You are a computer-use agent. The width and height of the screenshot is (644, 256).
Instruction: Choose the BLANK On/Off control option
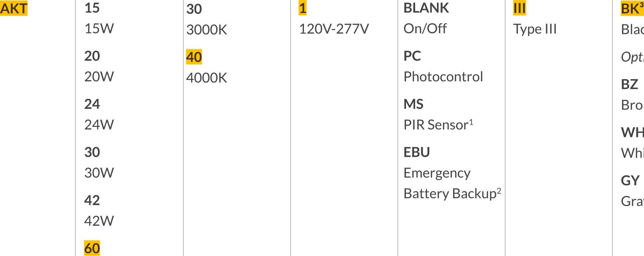coord(426,8)
